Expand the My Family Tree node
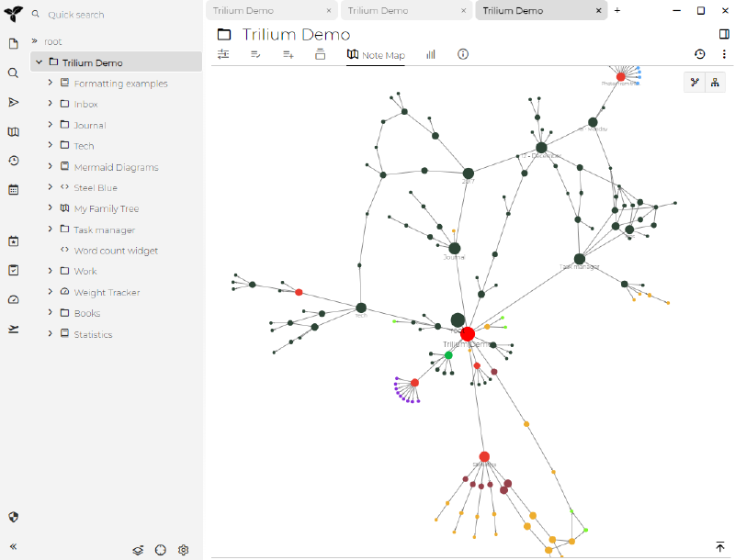This screenshot has height=560, width=735. coord(51,207)
